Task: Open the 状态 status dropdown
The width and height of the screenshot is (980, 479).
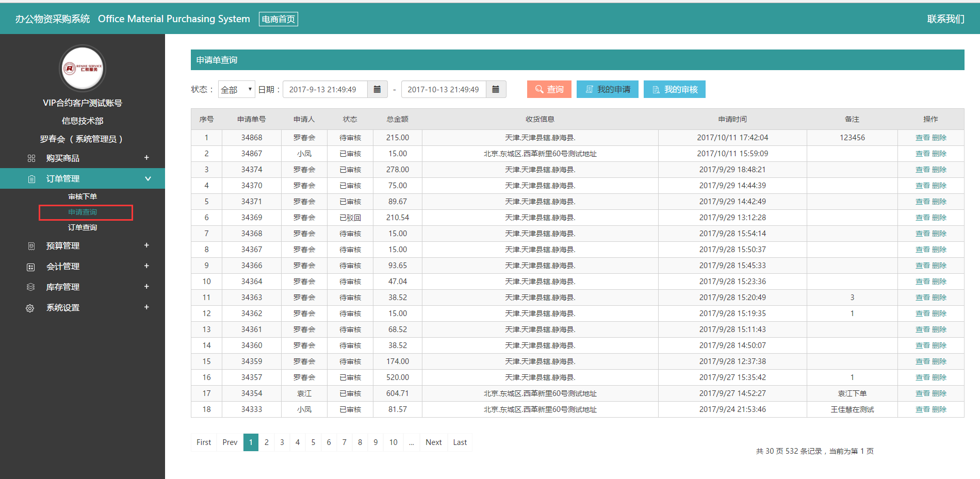Action: point(236,89)
